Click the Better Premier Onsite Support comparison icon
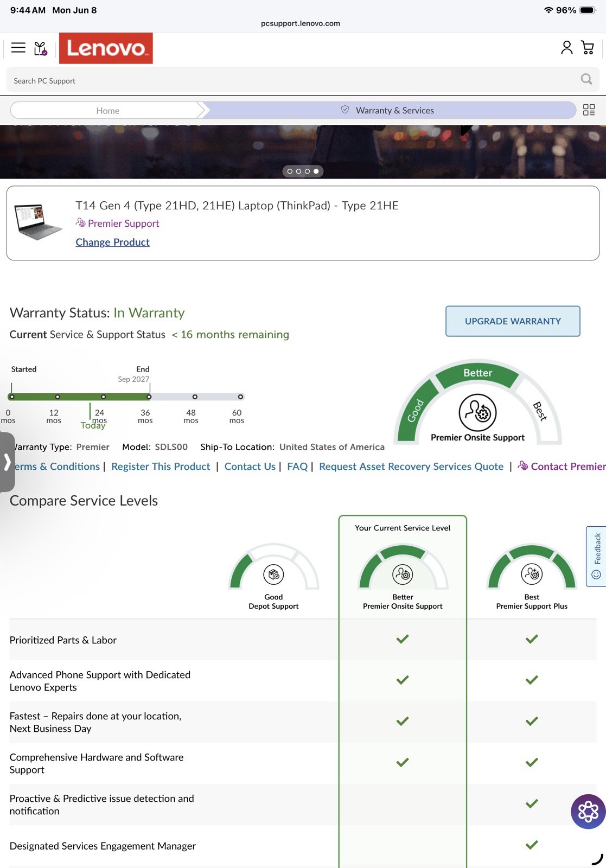 tap(403, 574)
